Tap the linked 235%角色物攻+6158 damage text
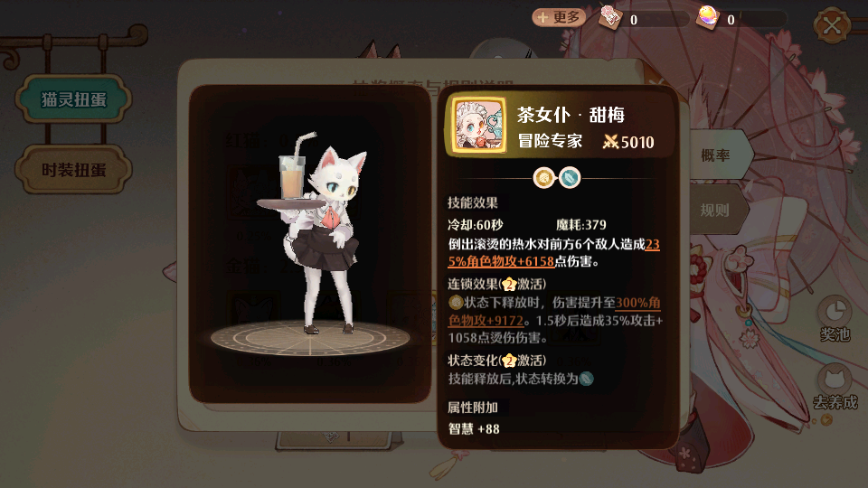Image resolution: width=868 pixels, height=488 pixels. pos(553,252)
